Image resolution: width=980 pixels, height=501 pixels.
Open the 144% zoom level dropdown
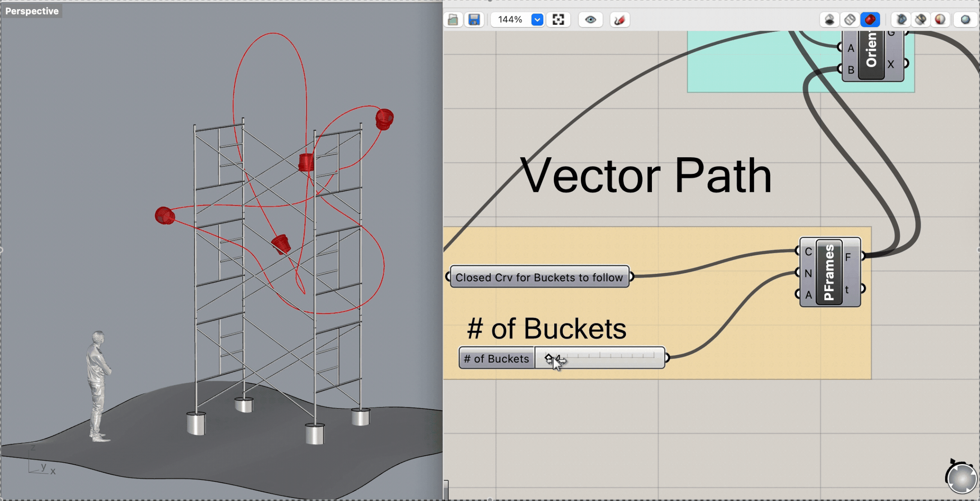(537, 20)
